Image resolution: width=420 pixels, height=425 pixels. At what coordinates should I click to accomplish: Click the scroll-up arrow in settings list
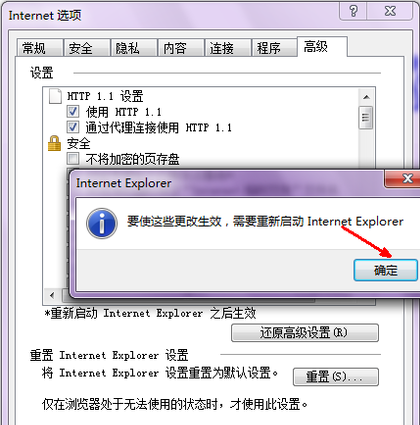(x=366, y=97)
